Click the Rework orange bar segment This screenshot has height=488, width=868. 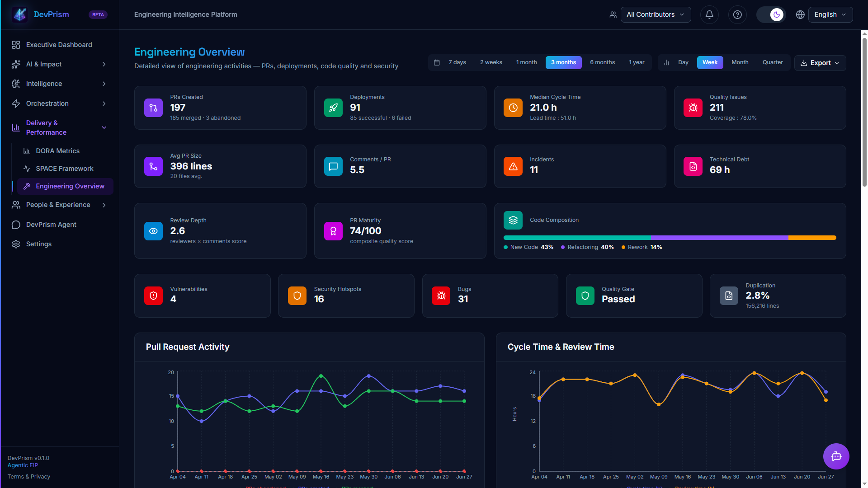(812, 238)
